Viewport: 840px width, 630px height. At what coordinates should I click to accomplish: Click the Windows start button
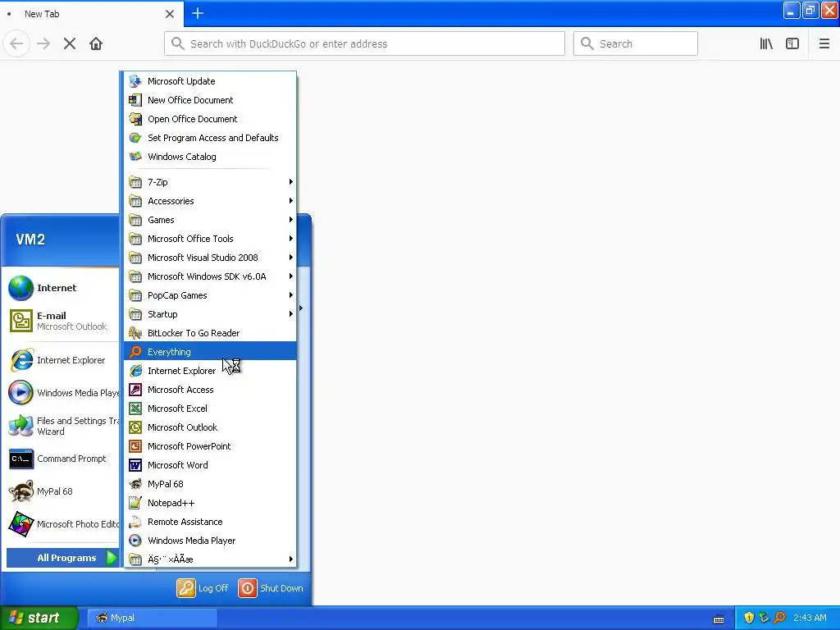click(39, 618)
